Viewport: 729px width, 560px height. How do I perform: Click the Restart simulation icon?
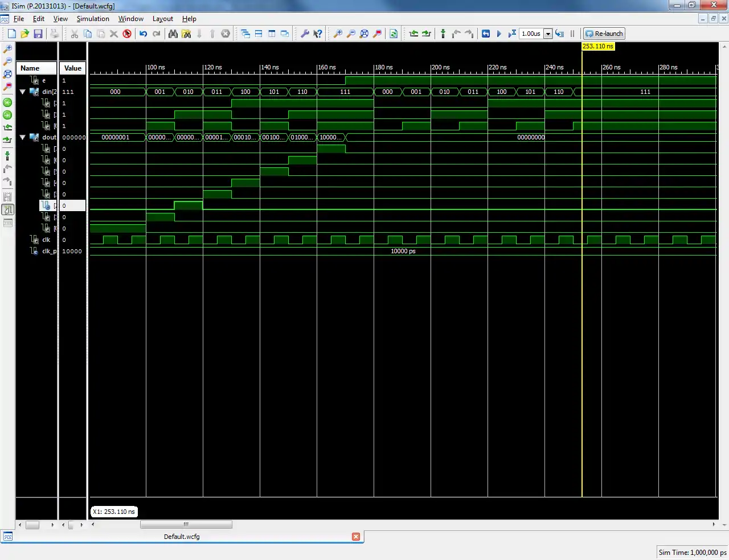[486, 34]
